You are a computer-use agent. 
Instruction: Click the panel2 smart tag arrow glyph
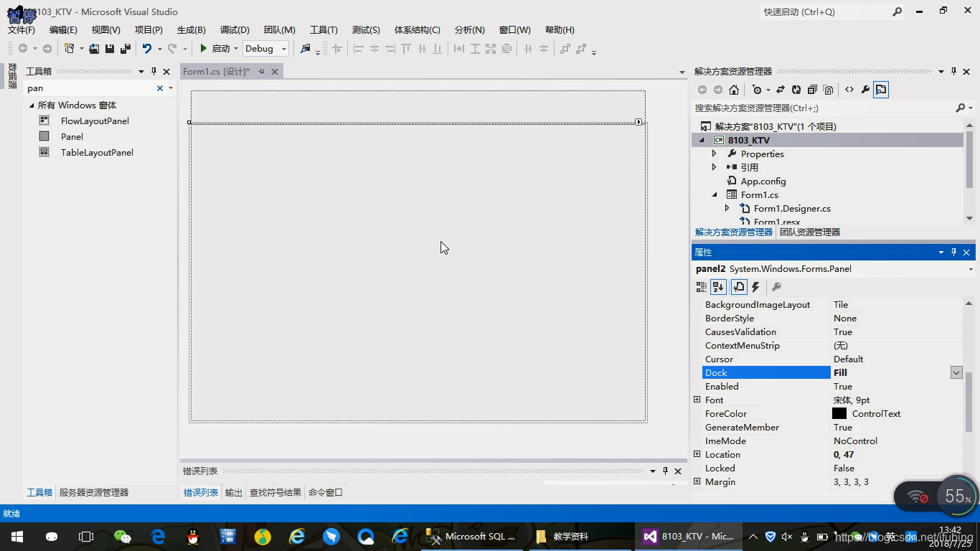click(639, 122)
